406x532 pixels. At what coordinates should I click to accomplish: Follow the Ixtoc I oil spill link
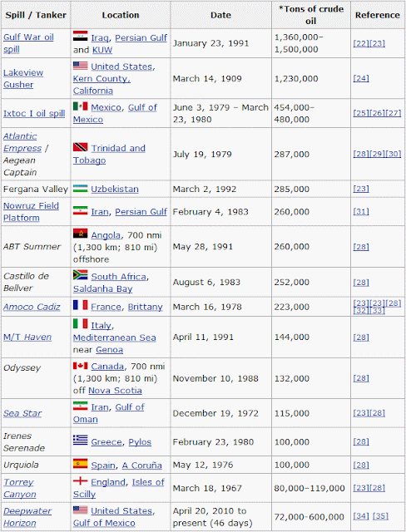(34, 113)
